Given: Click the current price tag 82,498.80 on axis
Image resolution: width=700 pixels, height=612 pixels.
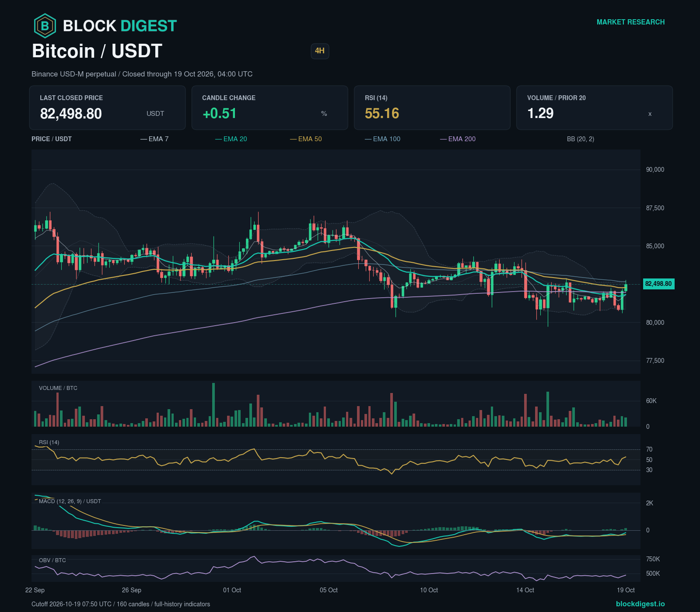Looking at the screenshot, I should [x=658, y=284].
